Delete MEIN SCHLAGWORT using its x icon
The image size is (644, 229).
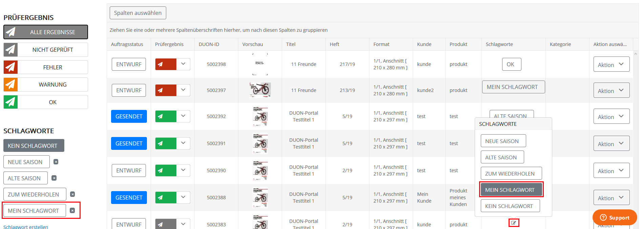[72, 210]
